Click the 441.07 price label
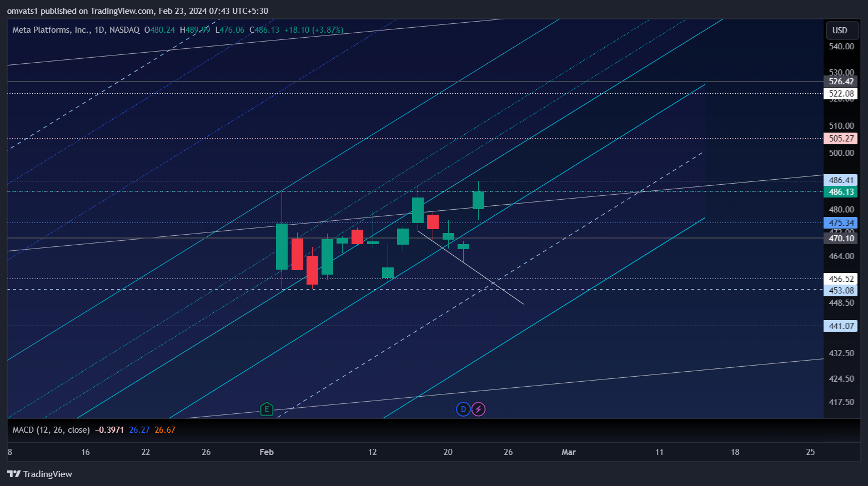 (x=841, y=326)
